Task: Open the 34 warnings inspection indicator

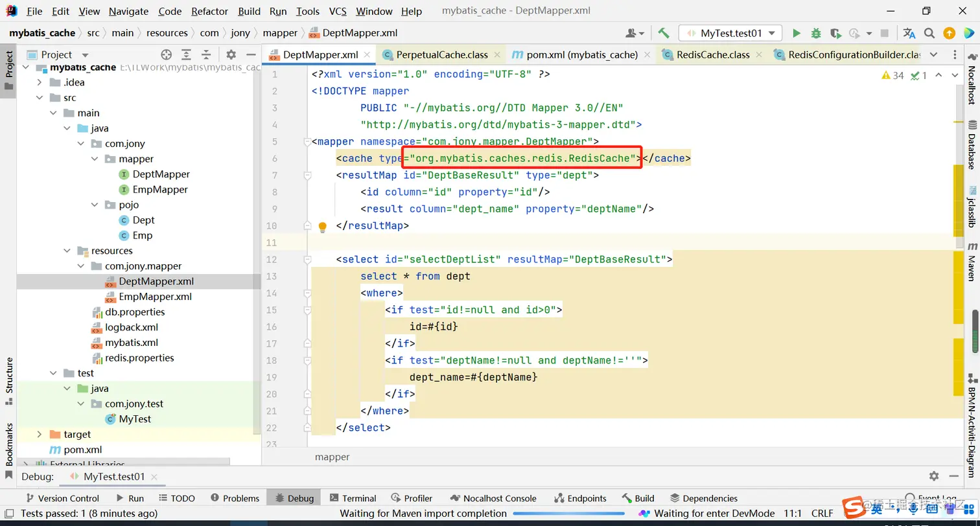Action: pyautogui.click(x=893, y=75)
